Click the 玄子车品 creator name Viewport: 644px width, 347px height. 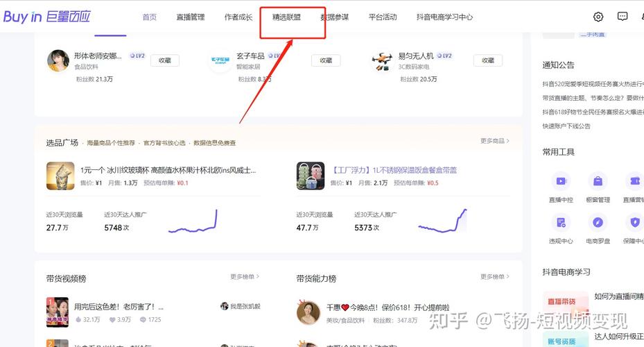[250, 56]
